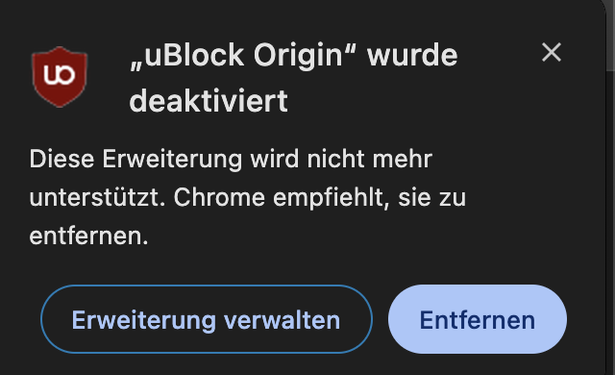Choose the light blue filled Entfernen button

pyautogui.click(x=477, y=319)
